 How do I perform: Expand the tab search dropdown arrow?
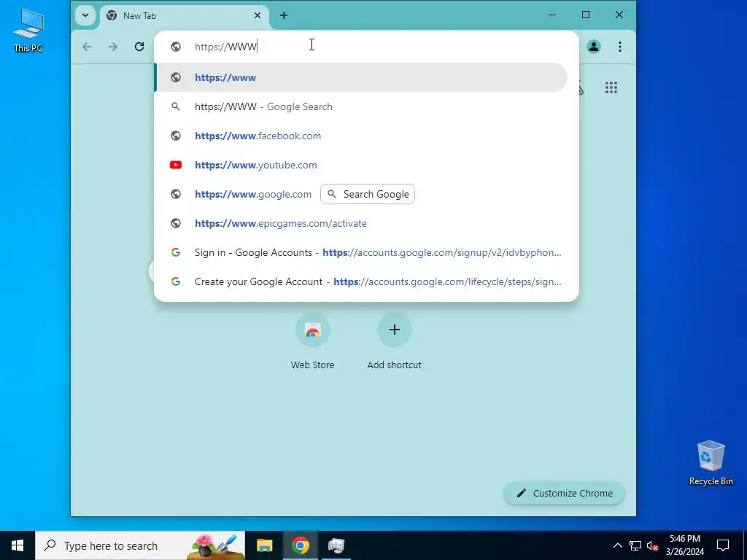coord(85,15)
